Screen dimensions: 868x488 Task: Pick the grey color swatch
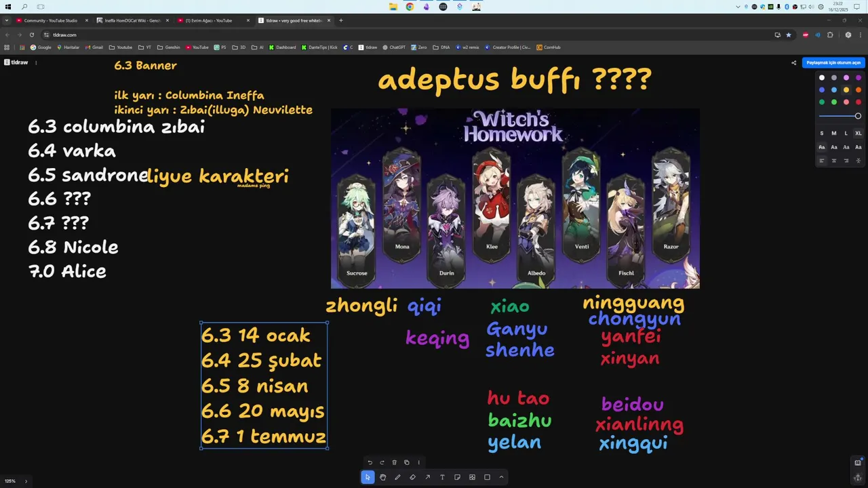(x=834, y=78)
